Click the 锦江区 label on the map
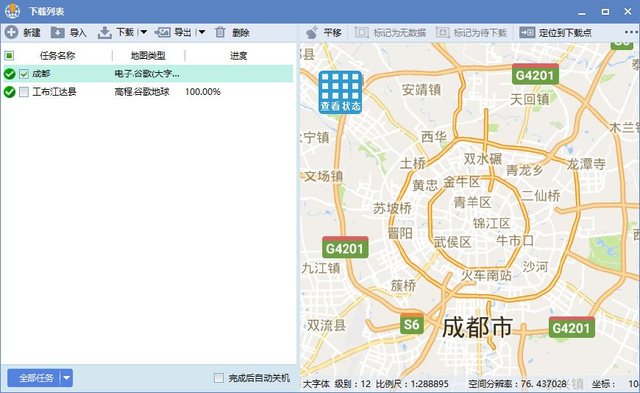Image resolution: width=640 pixels, height=393 pixels. click(x=491, y=223)
